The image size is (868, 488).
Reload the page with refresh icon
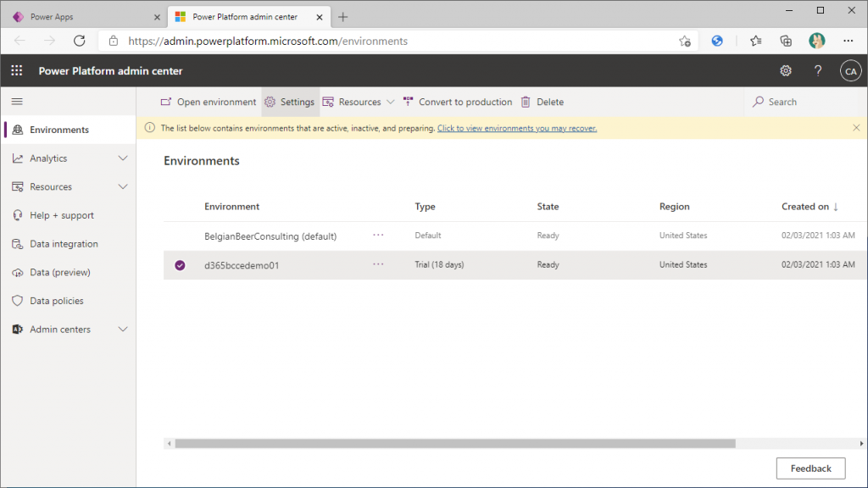[80, 41]
